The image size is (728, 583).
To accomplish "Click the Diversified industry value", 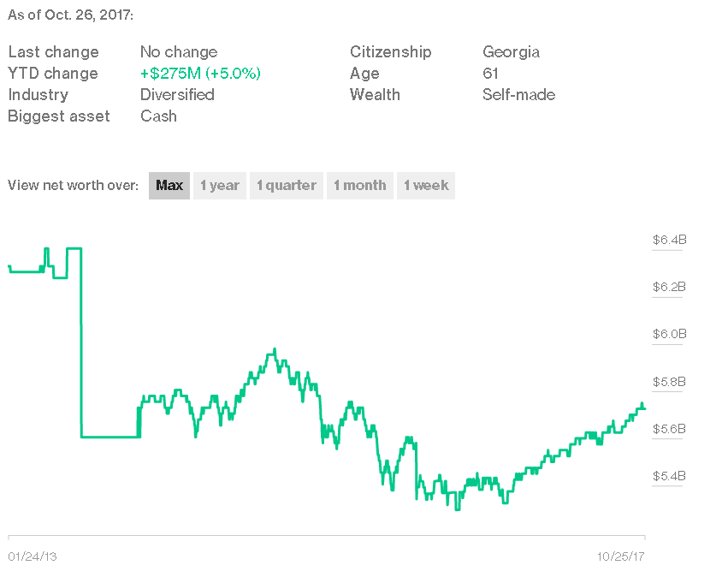I will [177, 95].
